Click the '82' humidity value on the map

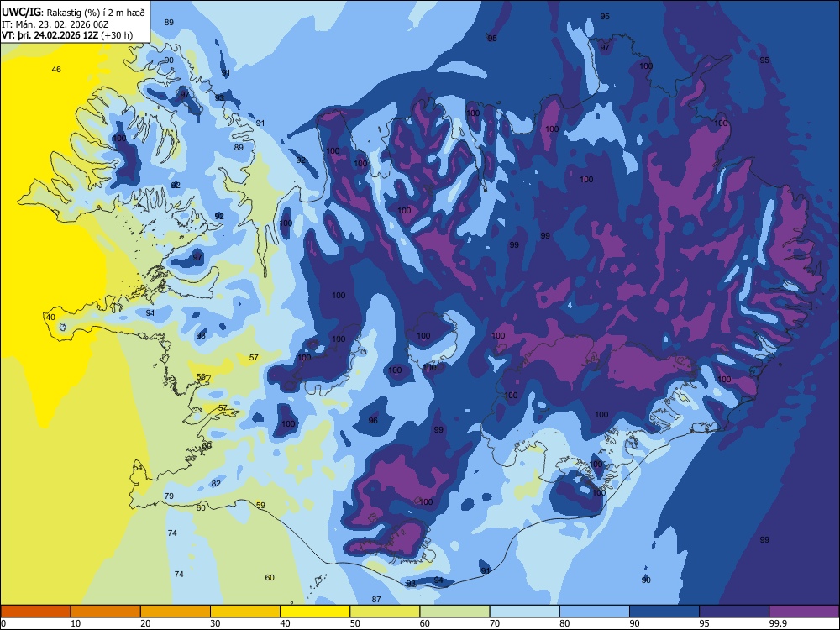tap(216, 483)
